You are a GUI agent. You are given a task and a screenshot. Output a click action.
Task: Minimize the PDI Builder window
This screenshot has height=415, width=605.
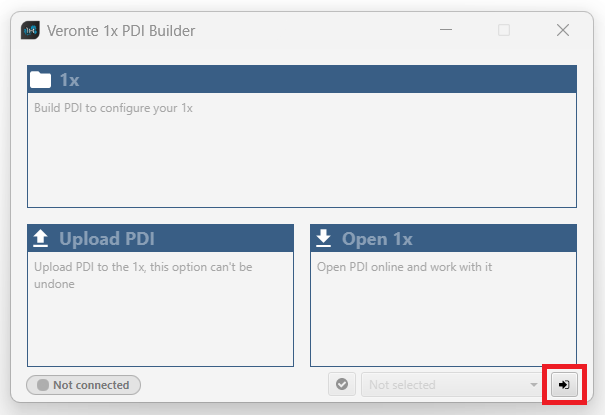(x=446, y=30)
